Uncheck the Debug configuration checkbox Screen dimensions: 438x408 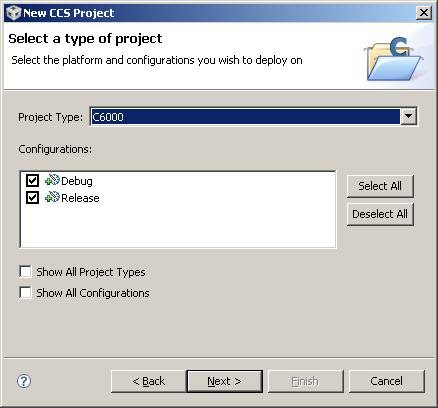tap(32, 181)
